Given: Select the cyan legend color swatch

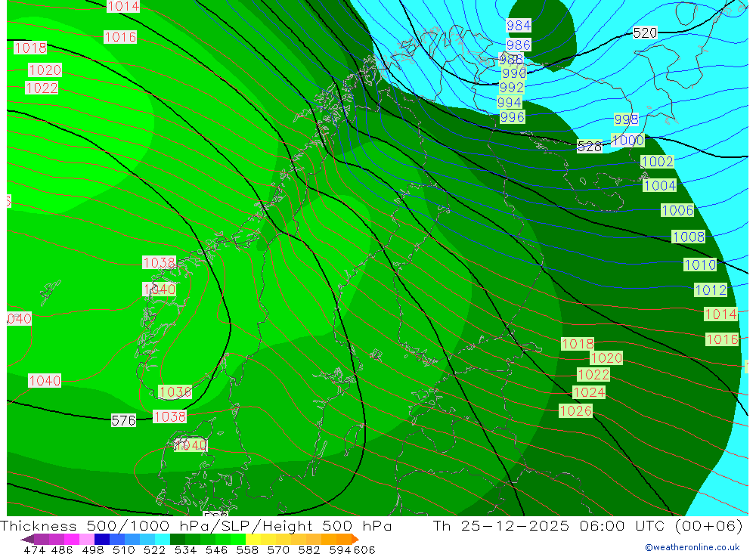Looking at the screenshot, I should tap(163, 539).
